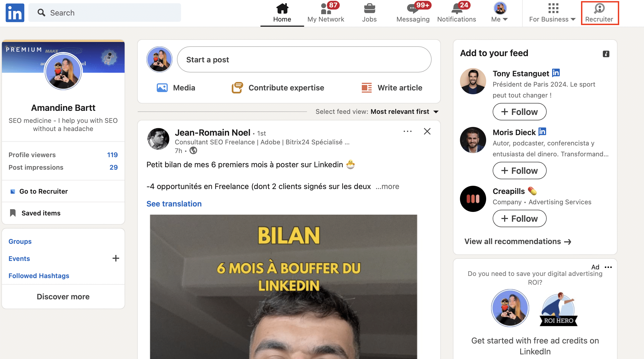Click the Me profile icon

499,8
